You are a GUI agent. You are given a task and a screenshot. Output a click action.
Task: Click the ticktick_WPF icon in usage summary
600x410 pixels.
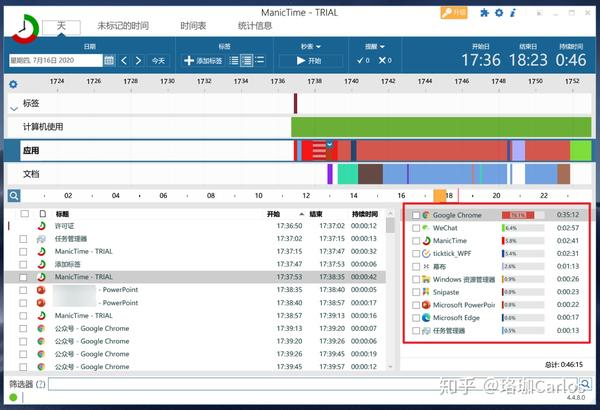tap(426, 253)
